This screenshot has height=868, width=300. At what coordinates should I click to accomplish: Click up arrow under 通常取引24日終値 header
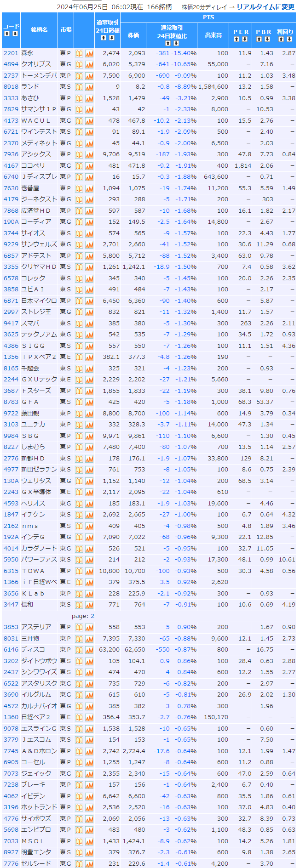104,38
